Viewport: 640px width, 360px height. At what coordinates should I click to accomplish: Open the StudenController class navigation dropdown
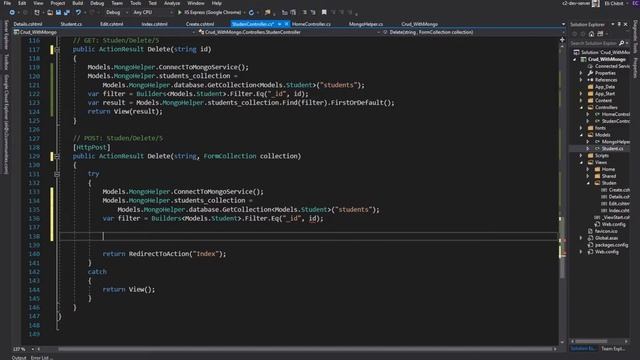tap(289, 32)
